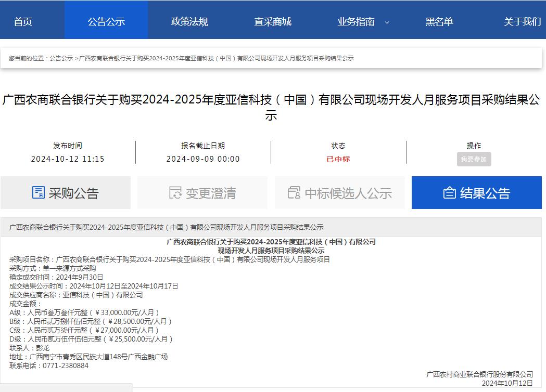Click the 我要参加 button
This screenshot has width=546, height=392.
pyautogui.click(x=474, y=159)
